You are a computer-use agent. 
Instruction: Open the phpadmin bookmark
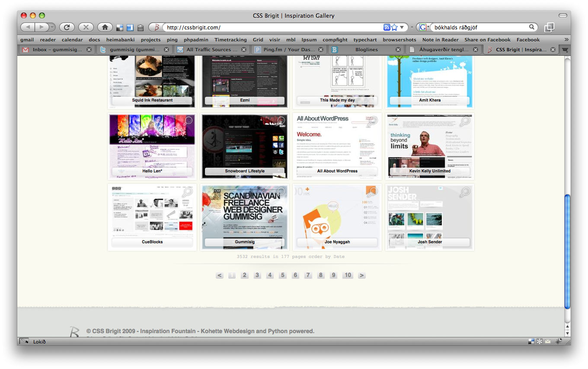196,40
